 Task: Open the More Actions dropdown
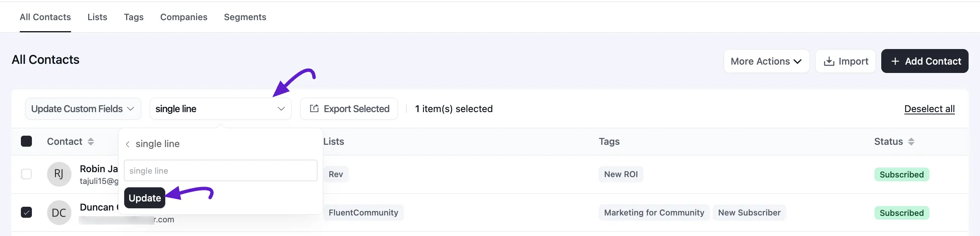[x=766, y=61]
